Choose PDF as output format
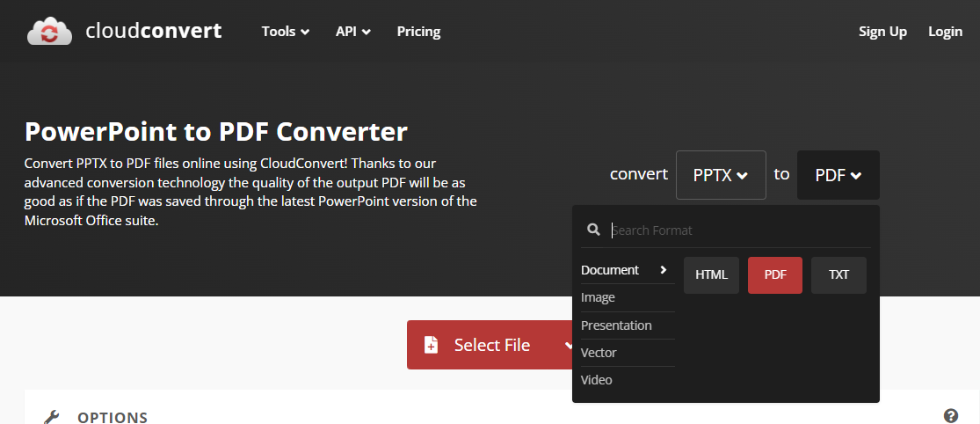This screenshot has height=424, width=980. point(775,274)
